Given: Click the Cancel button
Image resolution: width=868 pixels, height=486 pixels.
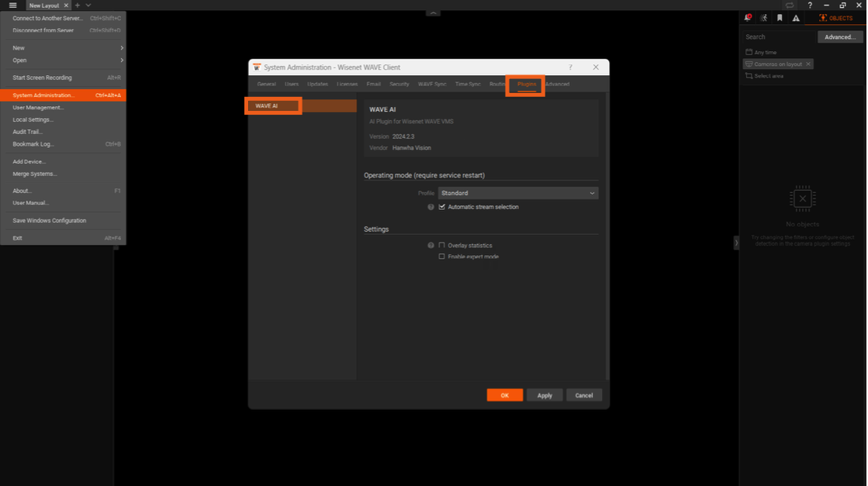Looking at the screenshot, I should pyautogui.click(x=584, y=395).
